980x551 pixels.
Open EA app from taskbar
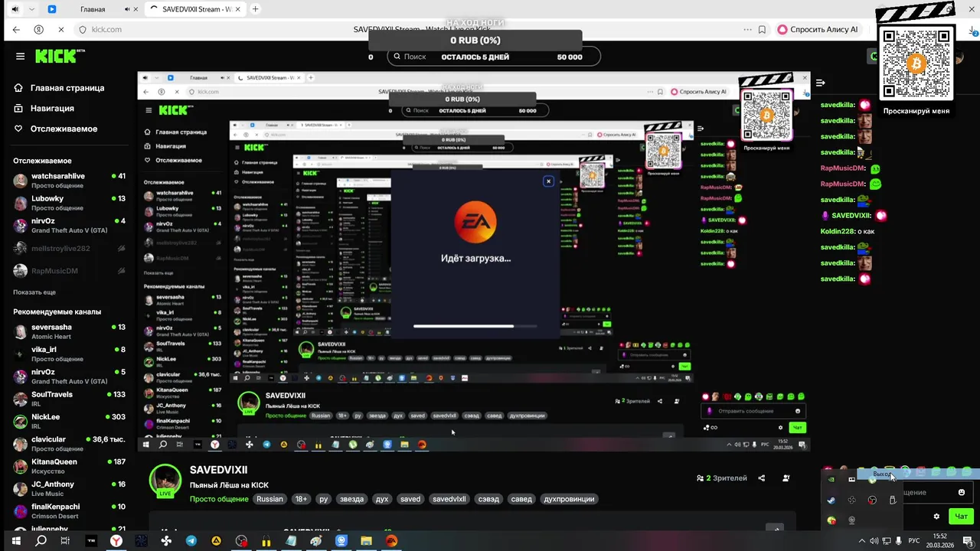click(391, 541)
